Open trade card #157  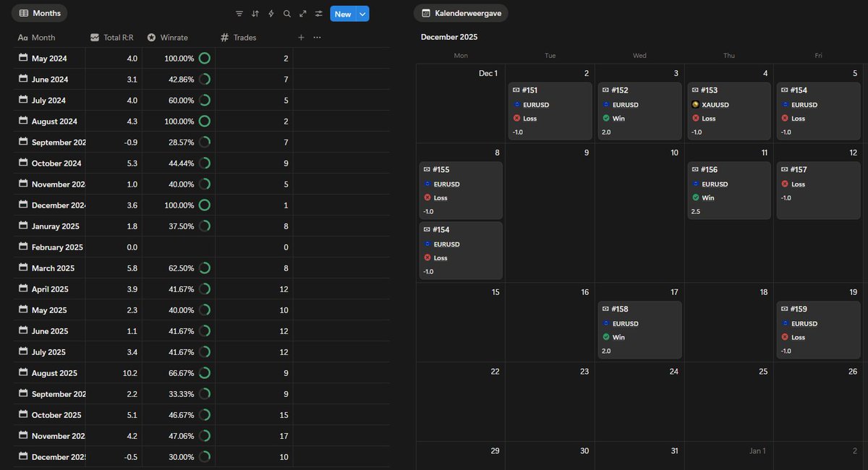coord(819,190)
